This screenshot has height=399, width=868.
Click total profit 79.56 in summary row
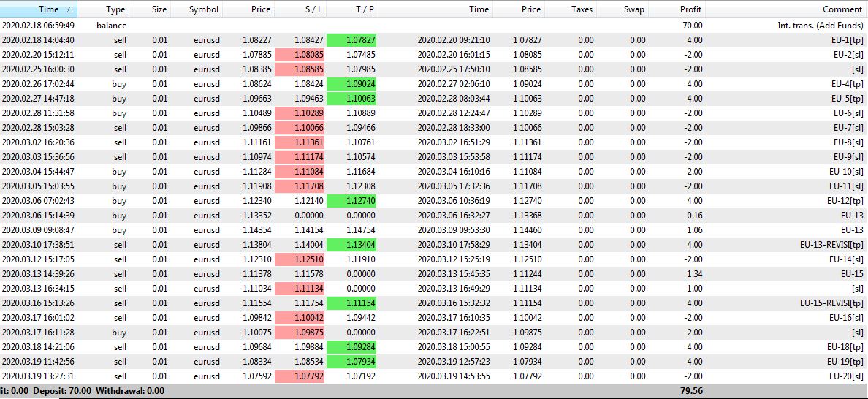[x=690, y=391]
